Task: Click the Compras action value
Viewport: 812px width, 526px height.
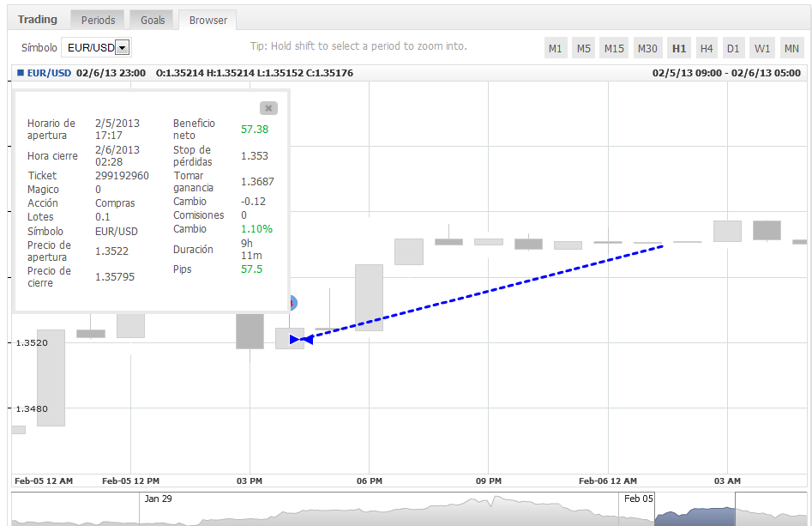Action: tap(115, 203)
